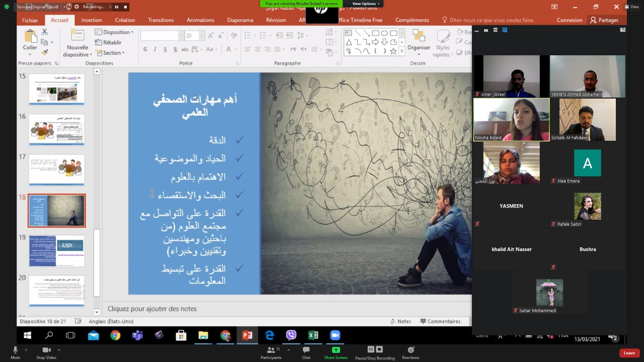This screenshot has height=362, width=644.
Task: Go to the Transitions tab
Action: click(x=160, y=20)
